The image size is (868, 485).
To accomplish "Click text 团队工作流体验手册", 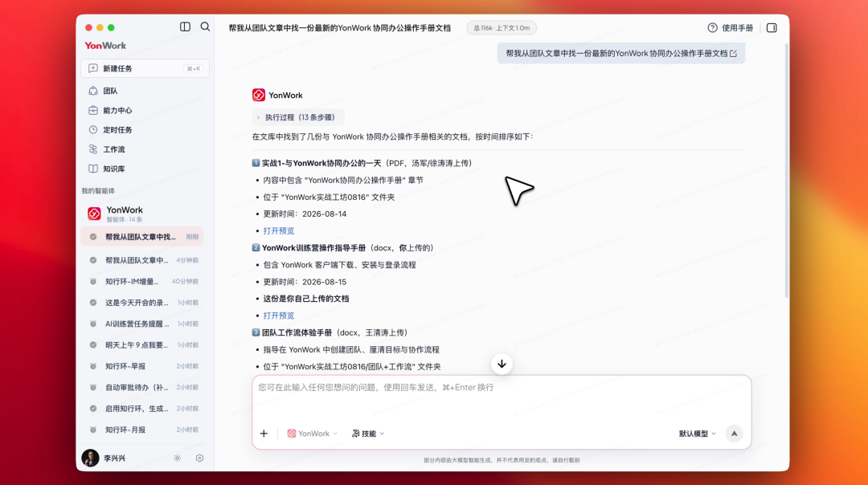I will (297, 332).
